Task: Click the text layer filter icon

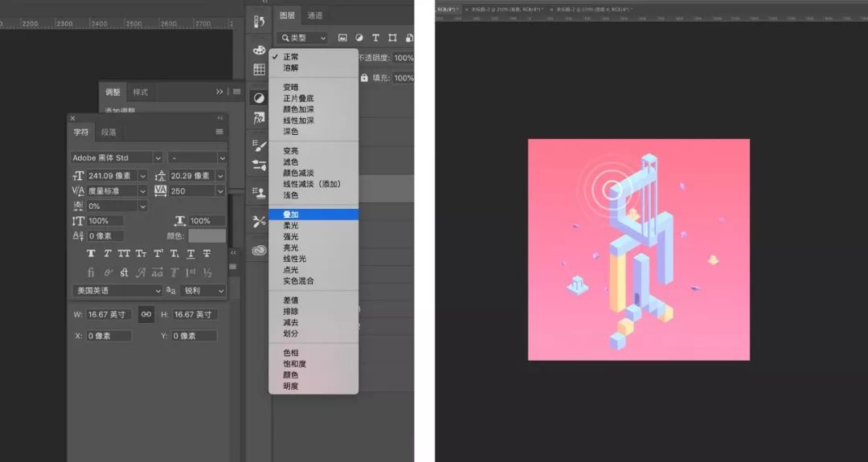Action: tap(375, 38)
